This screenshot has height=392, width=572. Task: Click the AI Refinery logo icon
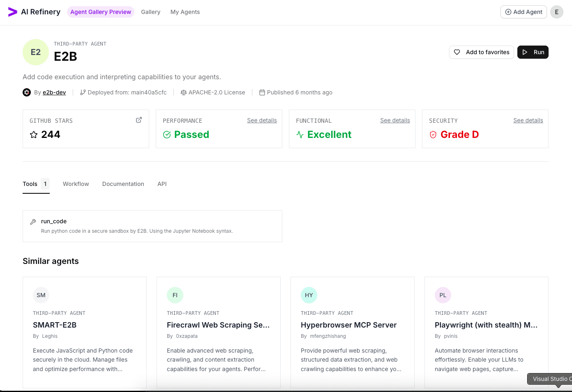pos(12,12)
